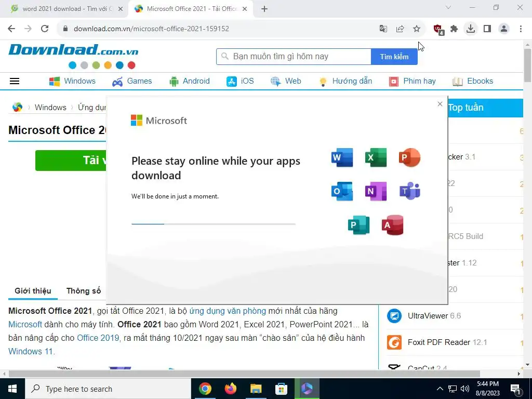Open the 'ứng dụng văn phòng' link
Image resolution: width=532 pixels, height=399 pixels.
point(228,311)
